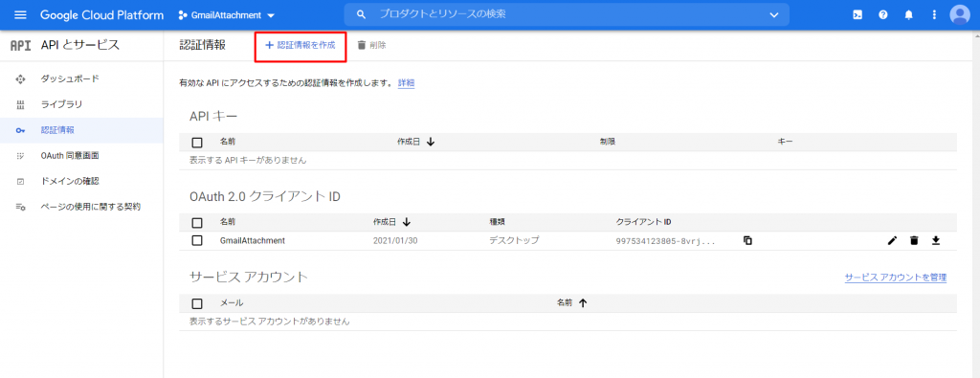Image resolution: width=980 pixels, height=378 pixels.
Task: Expand the search bar chevron
Action: pos(773,15)
